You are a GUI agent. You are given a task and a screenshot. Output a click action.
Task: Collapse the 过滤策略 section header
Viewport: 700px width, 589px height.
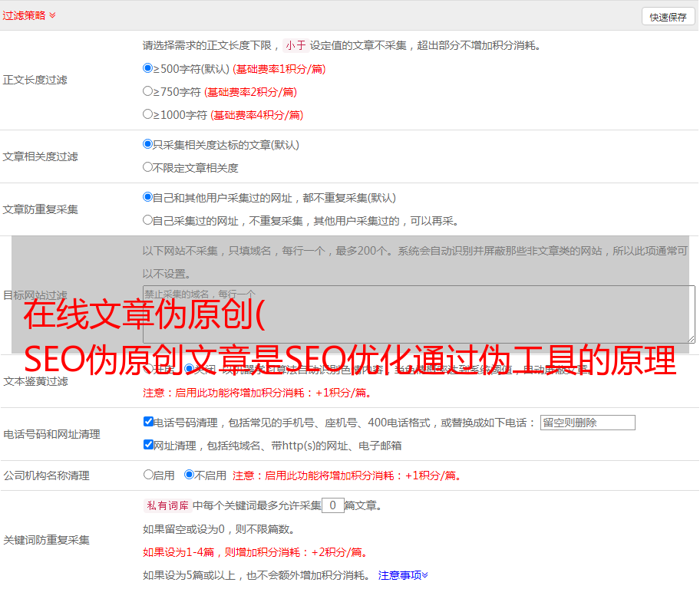(x=29, y=15)
